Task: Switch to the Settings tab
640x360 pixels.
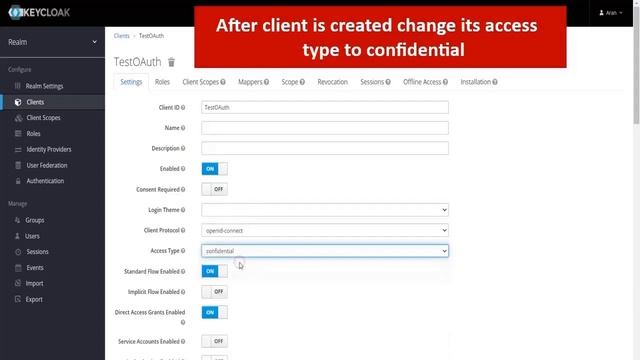Action: 131,82
